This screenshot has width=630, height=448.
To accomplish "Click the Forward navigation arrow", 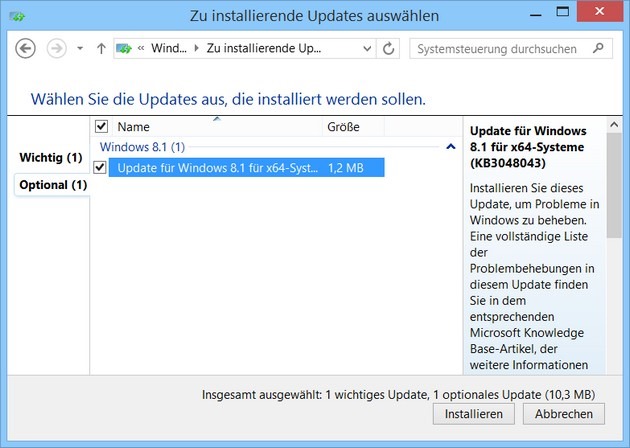I will 56,49.
